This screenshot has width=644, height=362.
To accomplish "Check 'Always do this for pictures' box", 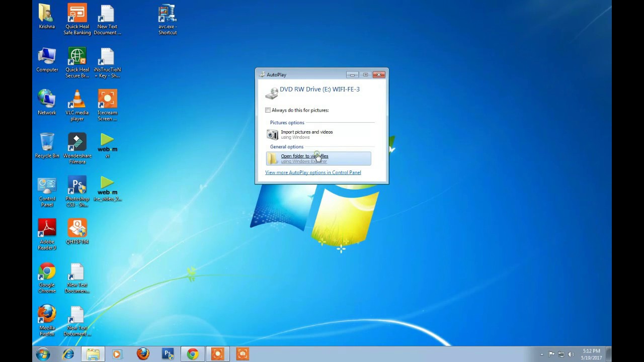I will (x=268, y=110).
